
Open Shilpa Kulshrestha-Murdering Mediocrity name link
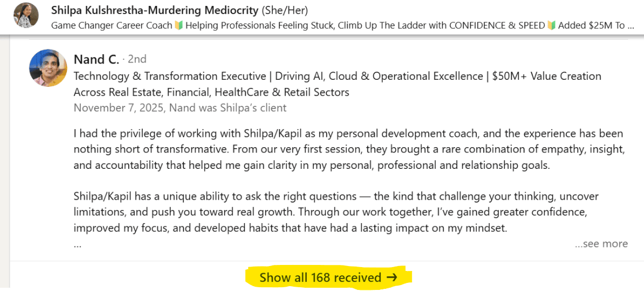pyautogui.click(x=155, y=10)
